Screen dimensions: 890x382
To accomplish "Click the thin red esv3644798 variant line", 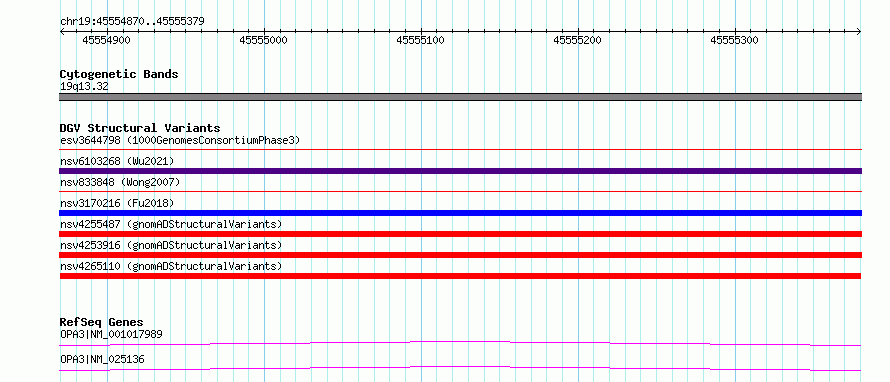I will point(460,150).
